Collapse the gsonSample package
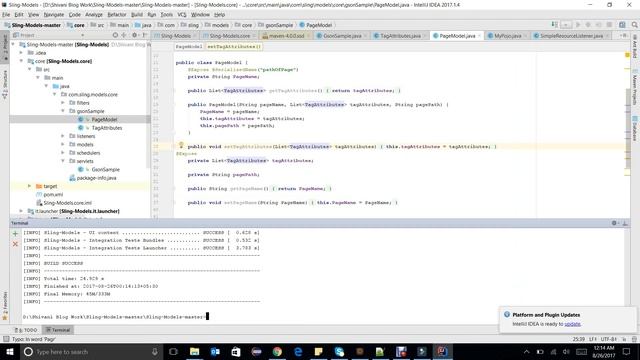 pyautogui.click(x=63, y=111)
